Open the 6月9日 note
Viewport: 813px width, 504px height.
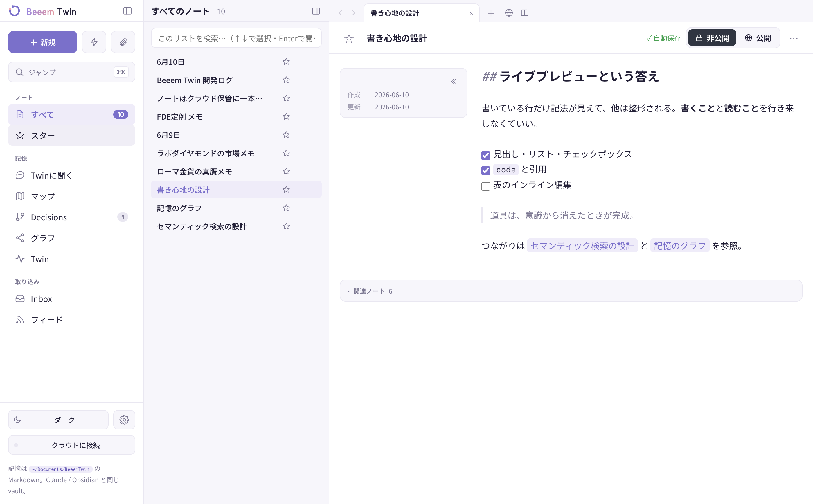tap(236, 135)
